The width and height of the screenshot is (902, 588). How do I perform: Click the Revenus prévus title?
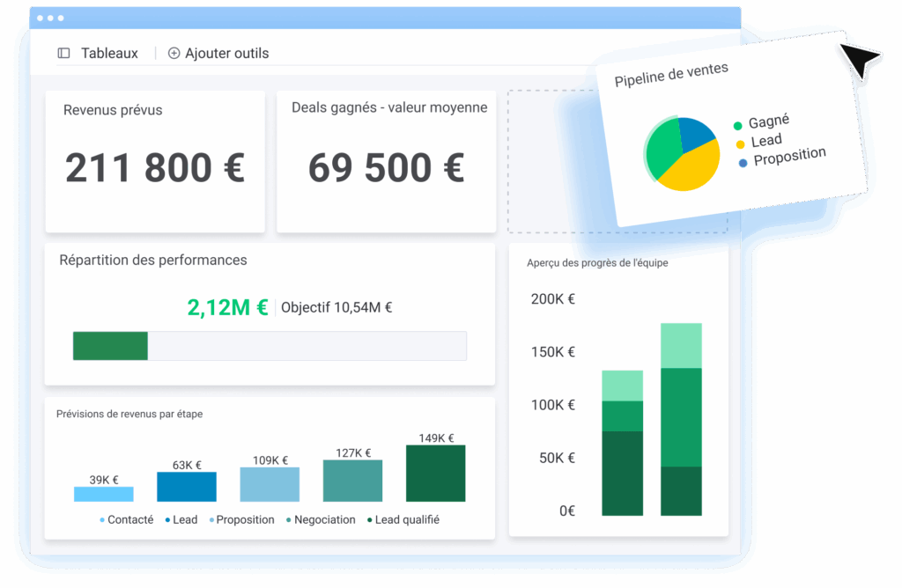[113, 110]
